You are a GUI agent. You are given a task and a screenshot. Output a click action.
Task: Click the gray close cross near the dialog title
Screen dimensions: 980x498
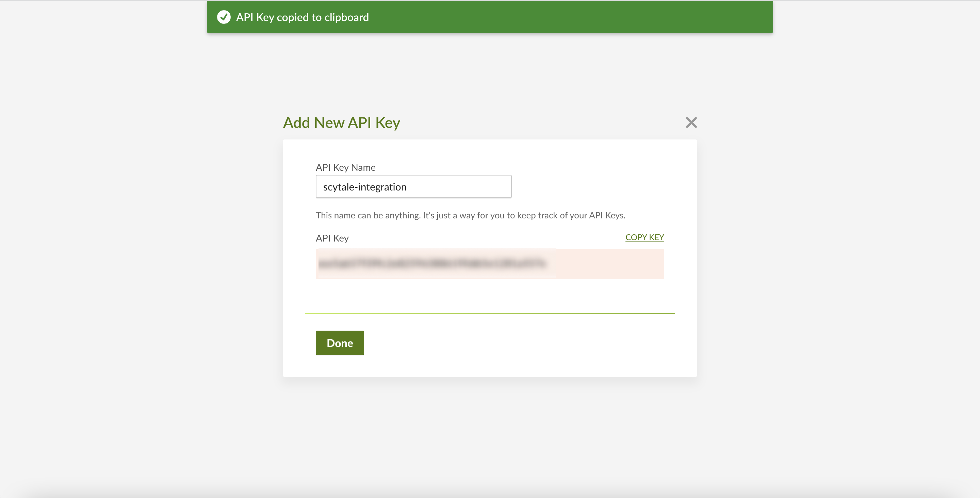(x=691, y=122)
